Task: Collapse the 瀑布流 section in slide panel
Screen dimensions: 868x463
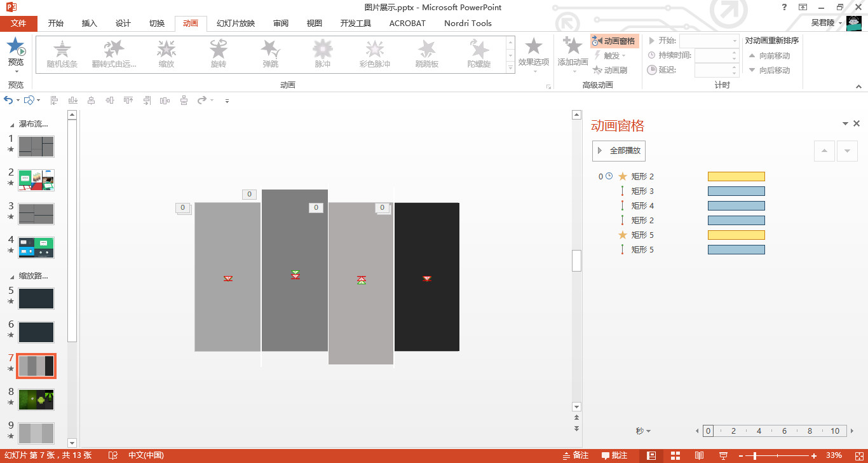Action: pos(12,125)
